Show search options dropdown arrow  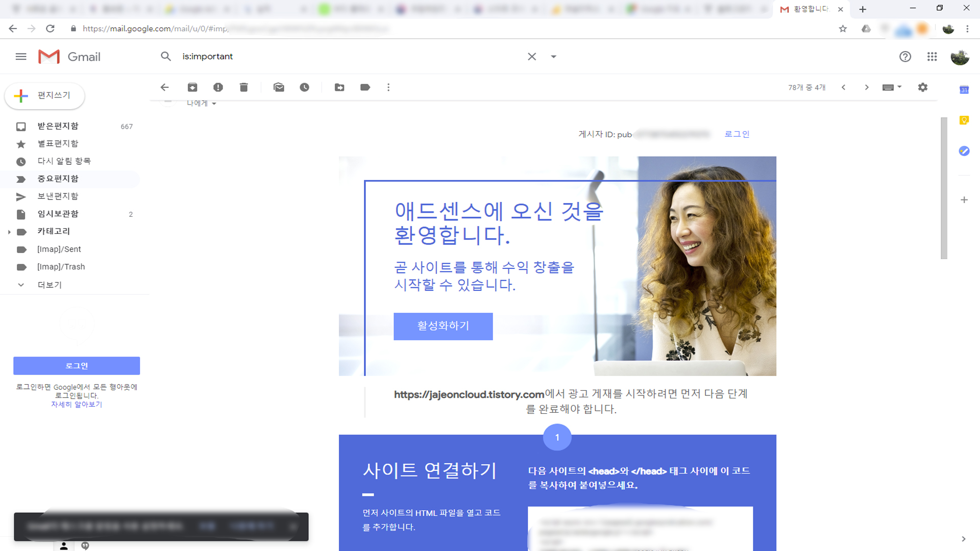[x=553, y=57]
